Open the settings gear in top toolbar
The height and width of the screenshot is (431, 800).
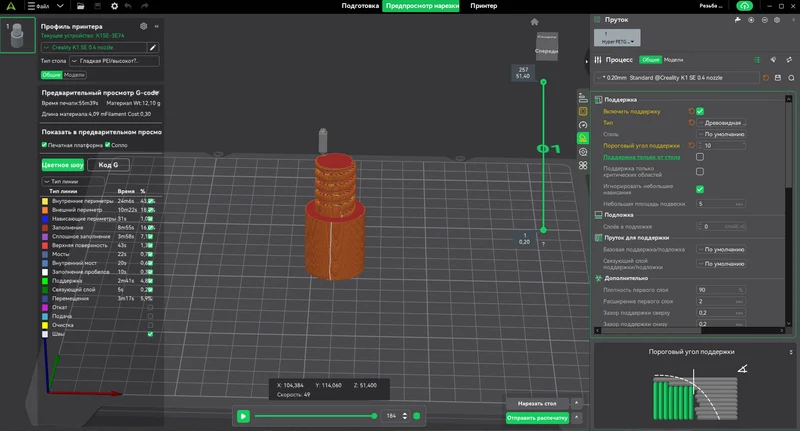tap(114, 6)
